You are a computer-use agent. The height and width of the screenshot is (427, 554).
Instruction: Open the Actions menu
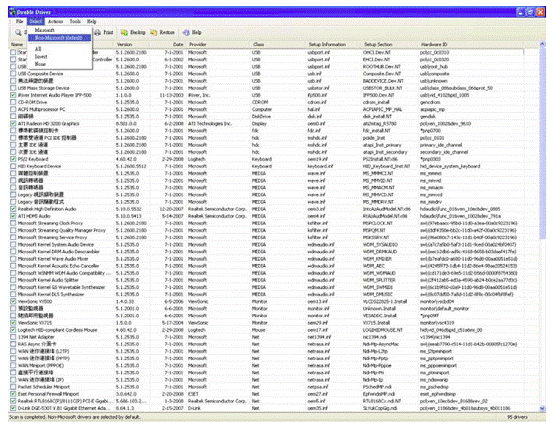55,22
